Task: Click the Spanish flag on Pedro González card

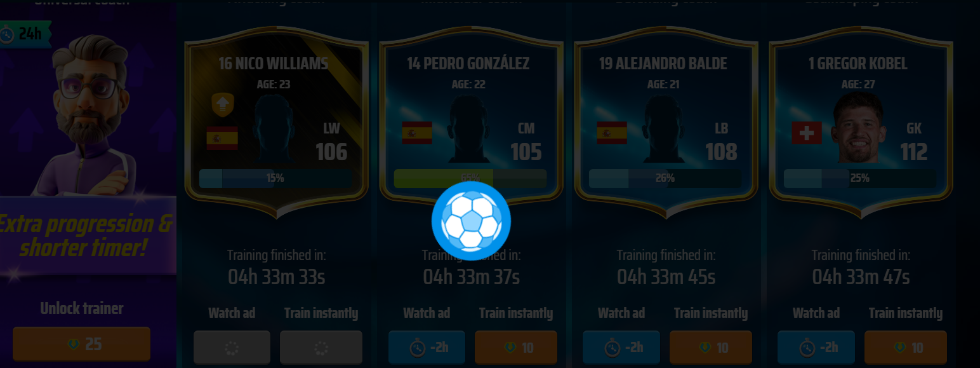Action: click(417, 133)
